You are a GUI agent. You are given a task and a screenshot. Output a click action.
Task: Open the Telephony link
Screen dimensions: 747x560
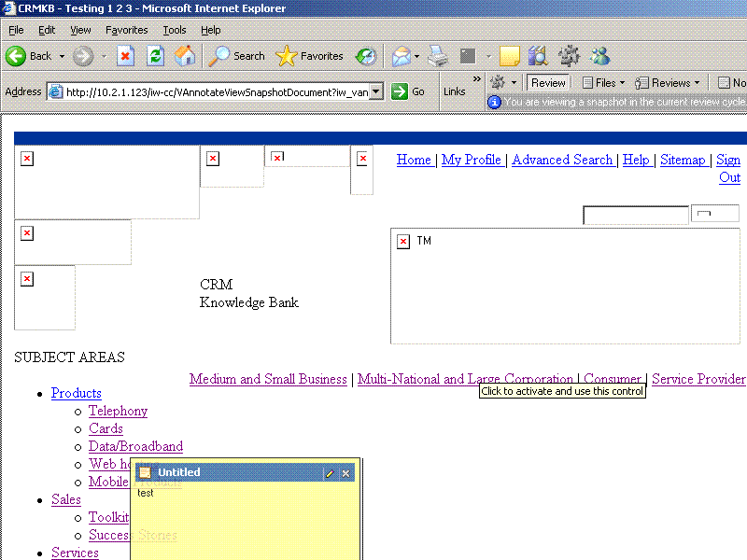(x=119, y=411)
